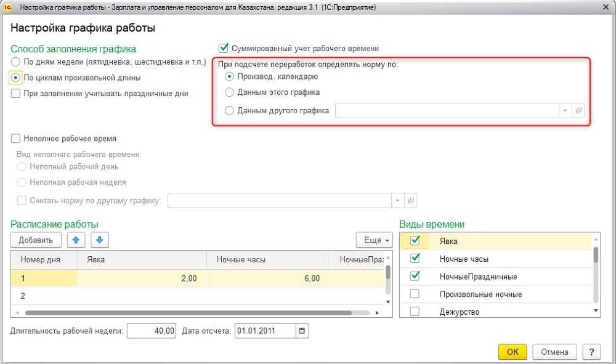Expand the Данным другого графика dropdown
Image resolution: width=616 pixels, height=364 pixels.
[565, 111]
